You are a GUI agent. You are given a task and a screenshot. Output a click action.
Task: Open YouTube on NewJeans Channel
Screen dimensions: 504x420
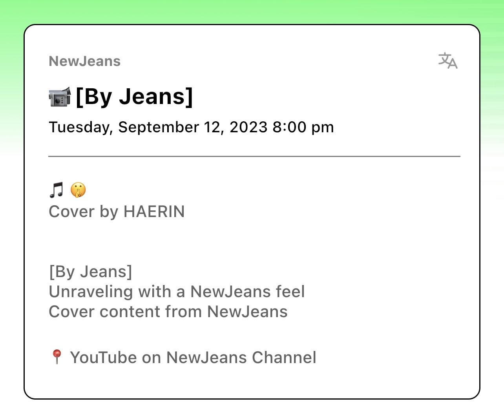(193, 358)
